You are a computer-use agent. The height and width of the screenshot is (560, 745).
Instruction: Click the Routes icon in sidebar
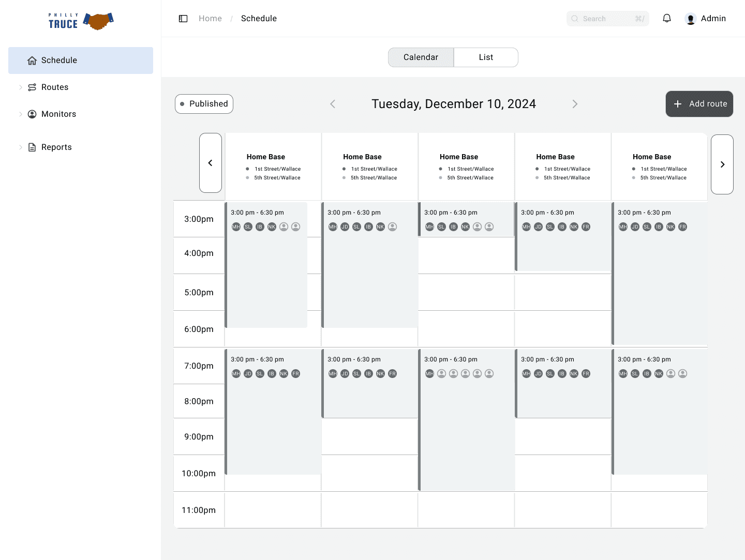pos(32,87)
